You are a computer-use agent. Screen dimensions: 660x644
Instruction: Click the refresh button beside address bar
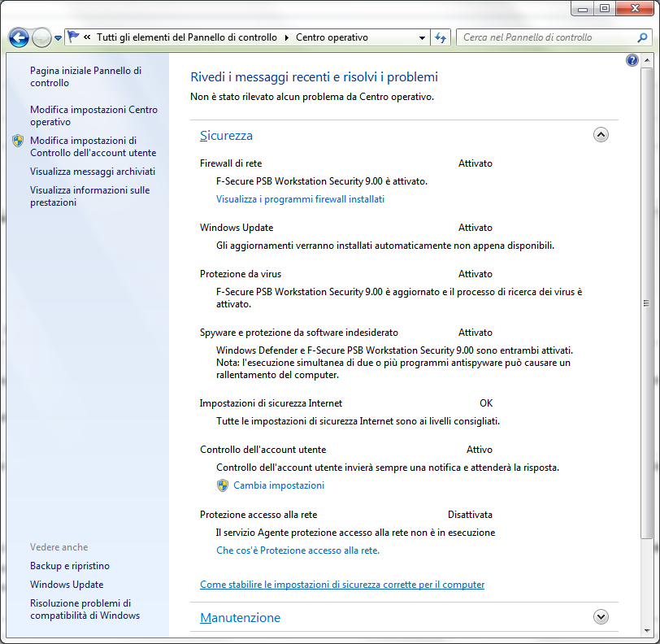[441, 37]
